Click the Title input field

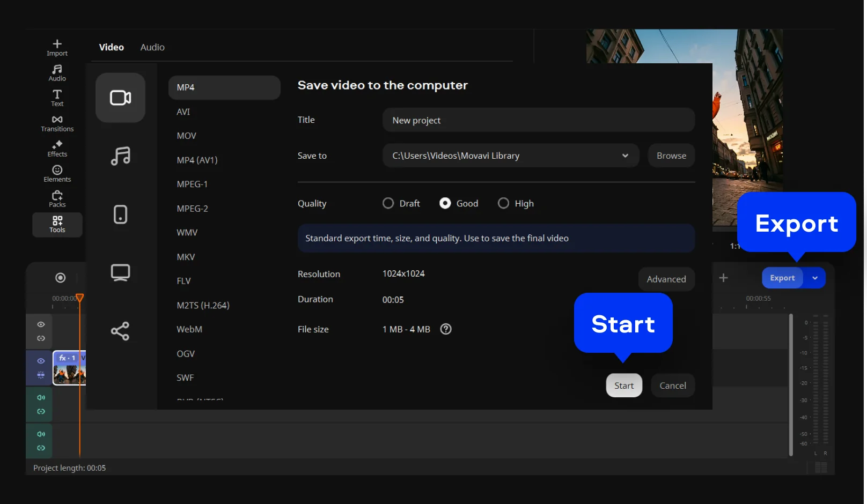click(x=538, y=120)
